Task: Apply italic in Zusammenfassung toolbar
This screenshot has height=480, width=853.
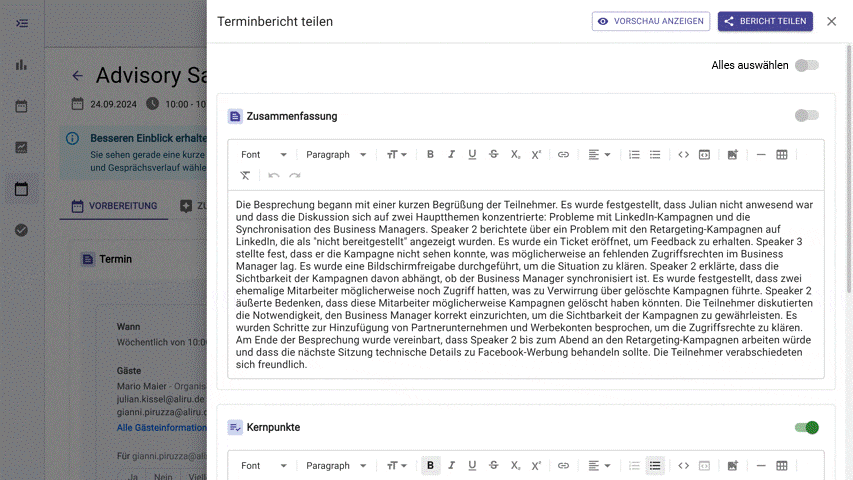Action: pos(451,155)
